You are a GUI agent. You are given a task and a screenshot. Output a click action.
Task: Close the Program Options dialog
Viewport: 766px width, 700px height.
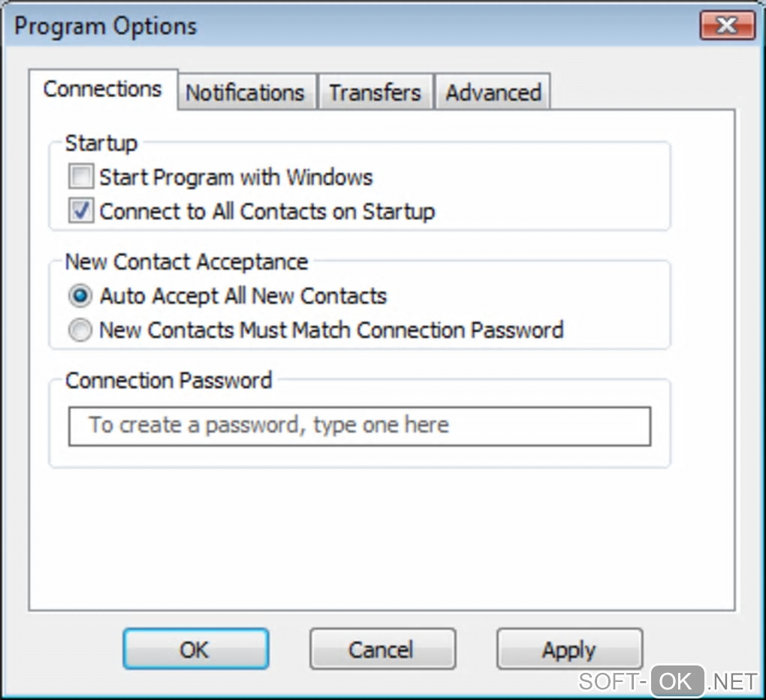[x=726, y=27]
